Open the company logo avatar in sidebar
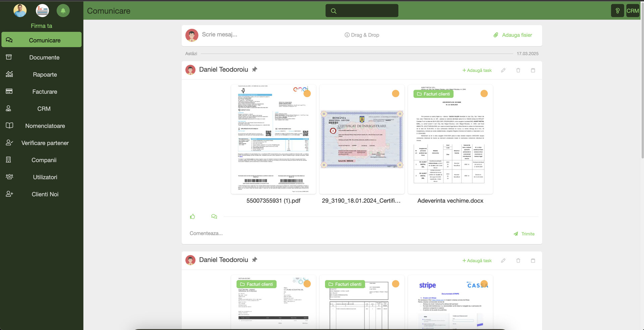 tap(42, 11)
